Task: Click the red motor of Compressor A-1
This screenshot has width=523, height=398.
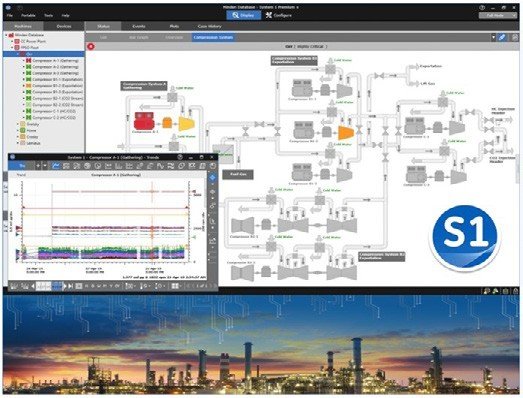Action: pyautogui.click(x=144, y=121)
